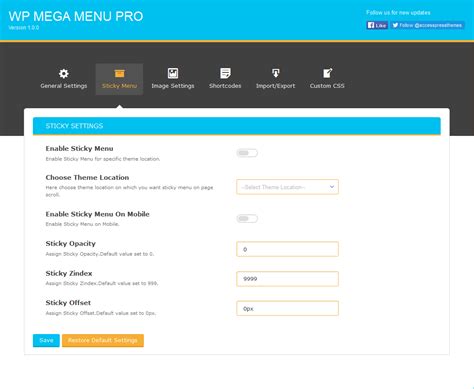Click the Sticky Offset input field
474x389 pixels.
(287, 309)
